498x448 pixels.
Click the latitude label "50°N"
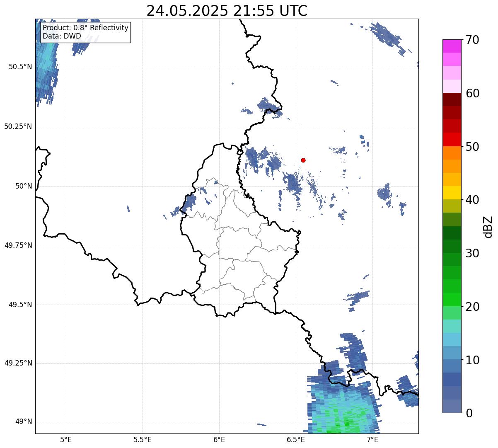tap(24, 186)
